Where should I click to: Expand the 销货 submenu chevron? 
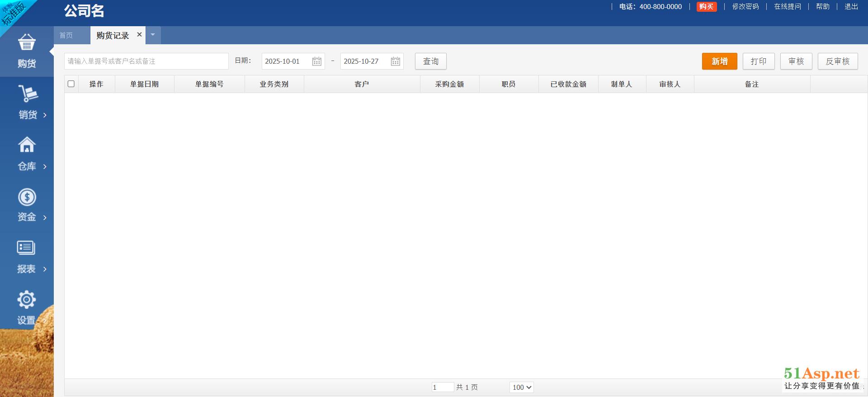[x=45, y=115]
